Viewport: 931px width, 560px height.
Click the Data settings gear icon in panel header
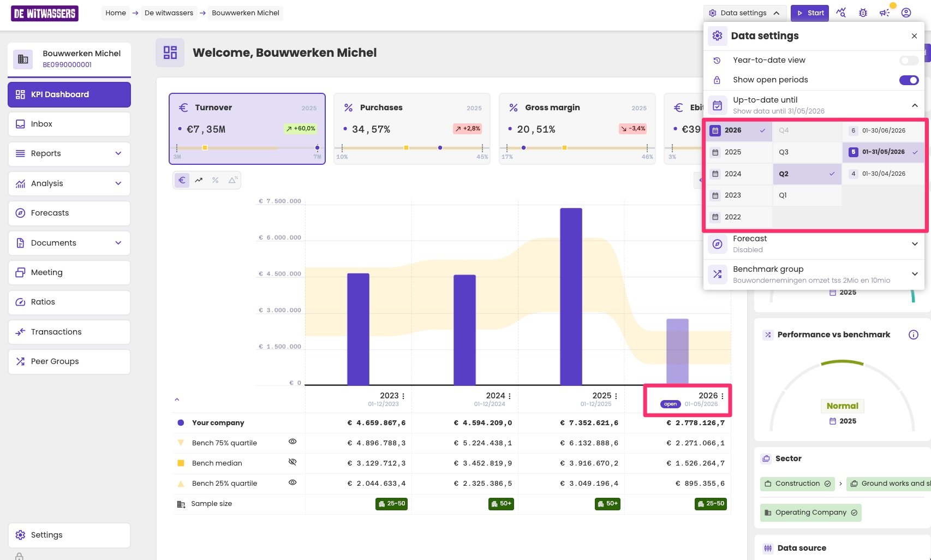click(717, 35)
